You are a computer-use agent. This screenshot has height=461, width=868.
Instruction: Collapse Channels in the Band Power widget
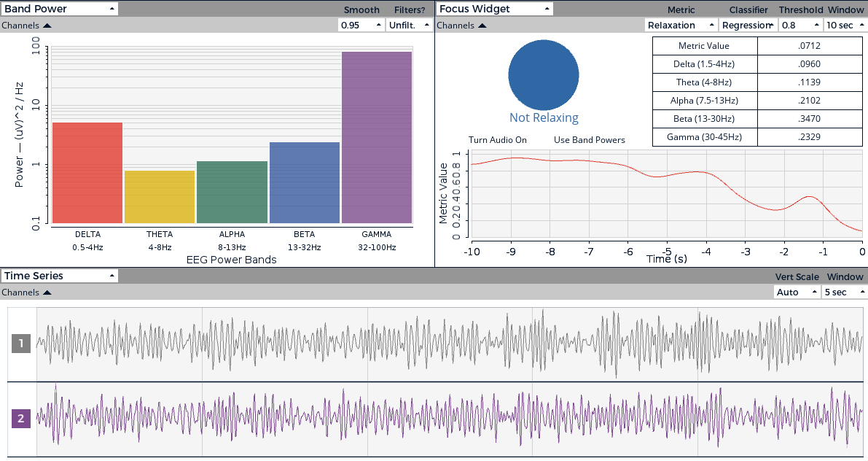pyautogui.click(x=27, y=25)
